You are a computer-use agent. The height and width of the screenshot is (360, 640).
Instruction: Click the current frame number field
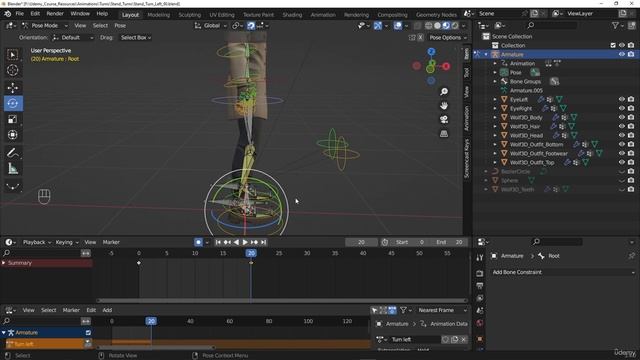361,242
